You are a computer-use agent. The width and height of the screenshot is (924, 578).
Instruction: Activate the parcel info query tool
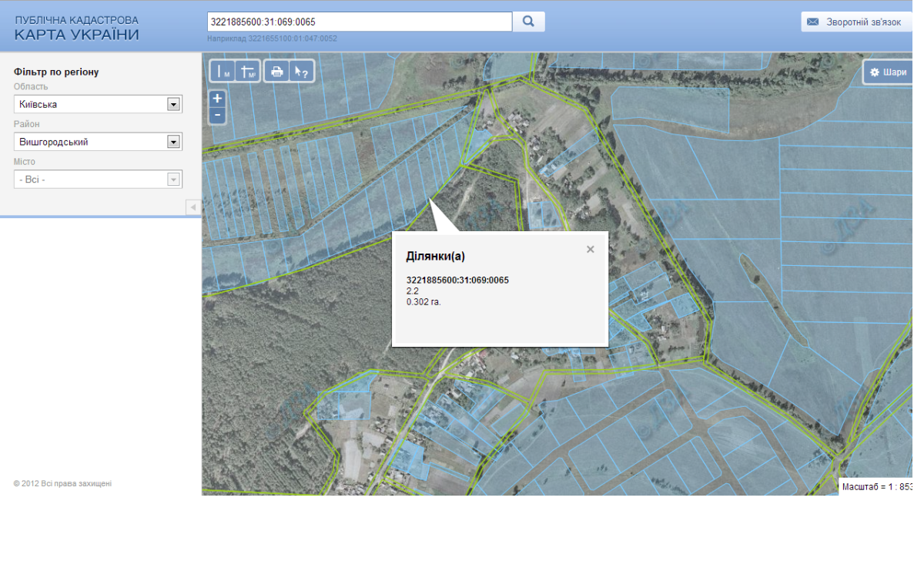point(302,72)
